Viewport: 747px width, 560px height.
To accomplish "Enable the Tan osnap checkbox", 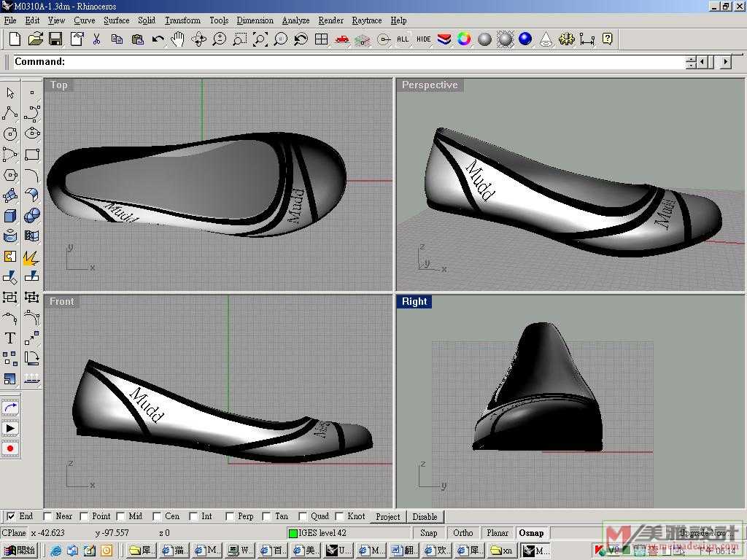I will click(266, 517).
